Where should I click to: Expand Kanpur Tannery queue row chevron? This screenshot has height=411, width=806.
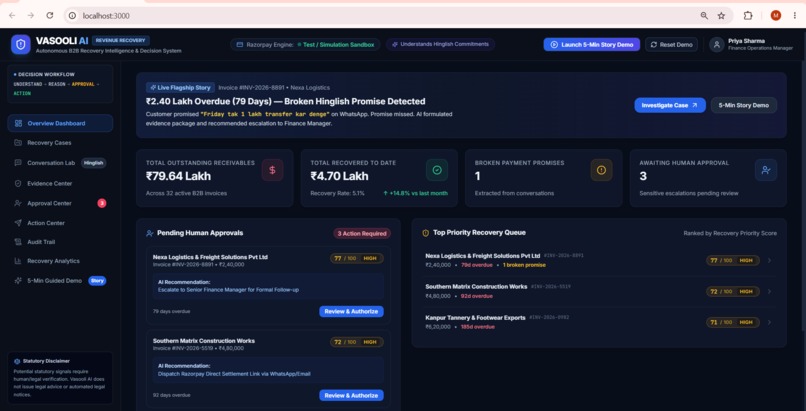coord(770,322)
